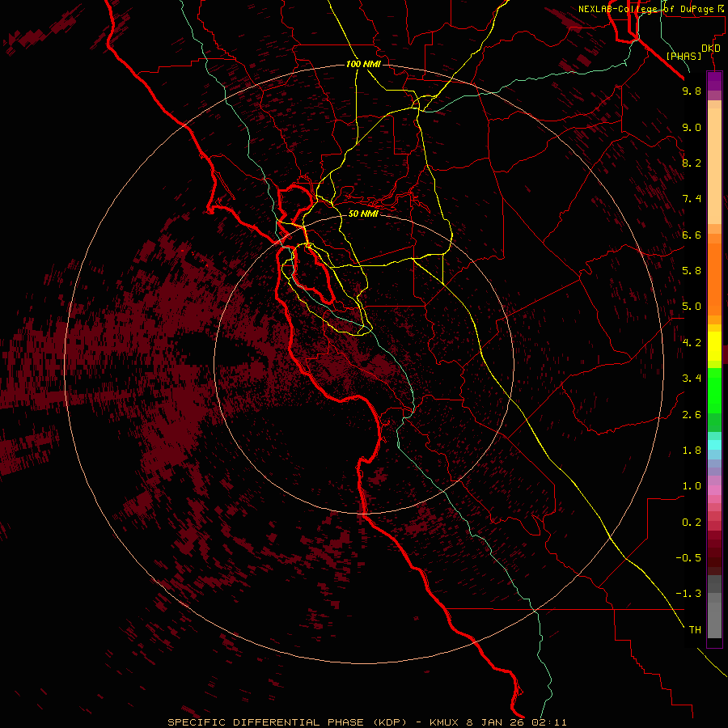Click the 1.8 scale value
This screenshot has width=728, height=728.
692,451
